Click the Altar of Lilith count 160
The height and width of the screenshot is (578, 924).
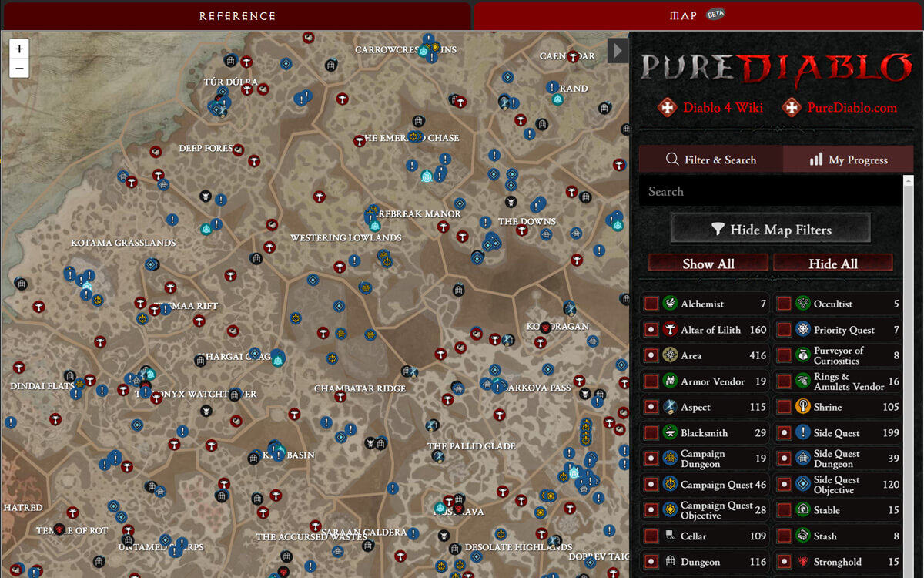758,330
